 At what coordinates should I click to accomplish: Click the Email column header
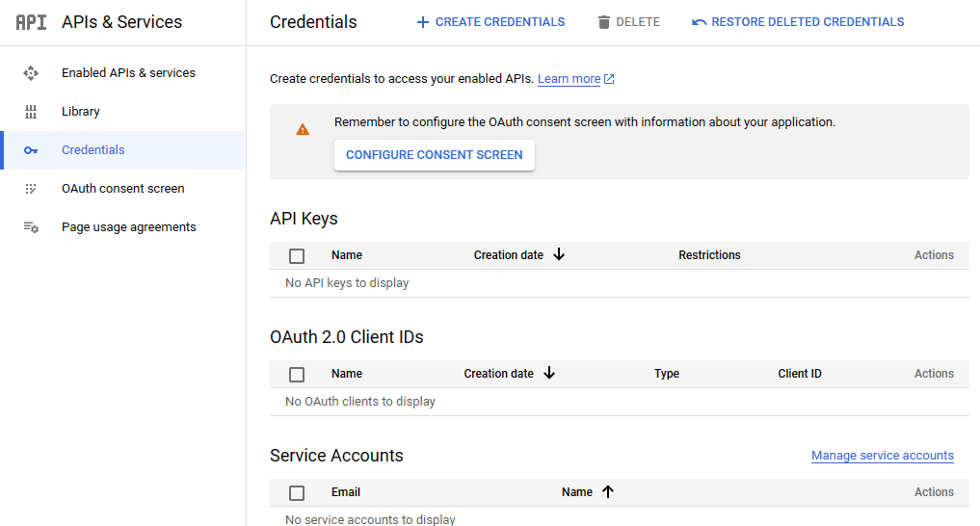coord(346,492)
